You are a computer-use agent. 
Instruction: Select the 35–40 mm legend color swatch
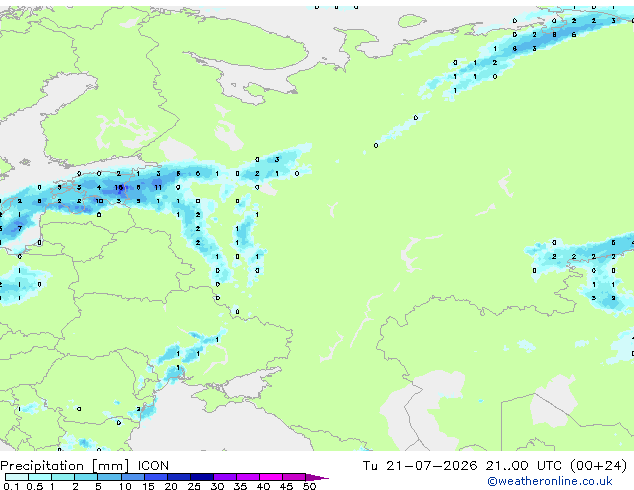[x=248, y=477]
